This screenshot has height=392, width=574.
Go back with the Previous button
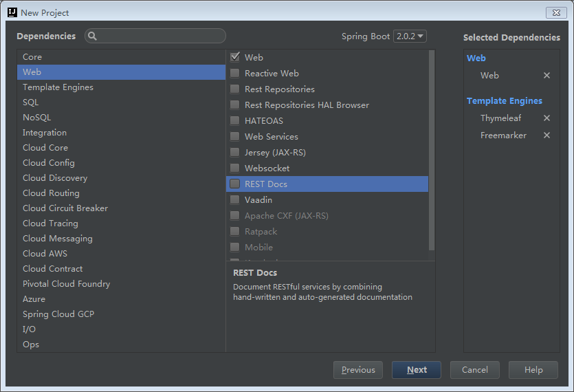358,370
